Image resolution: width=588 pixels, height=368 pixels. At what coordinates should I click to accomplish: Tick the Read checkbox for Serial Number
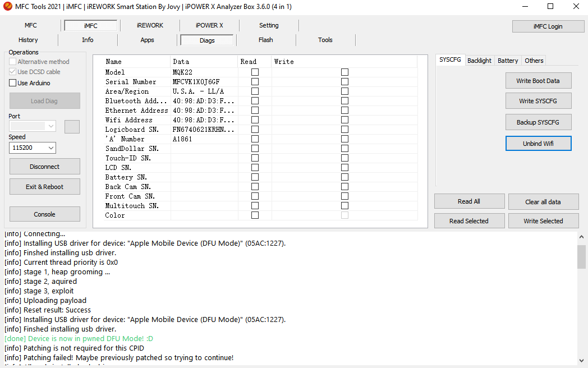tap(255, 82)
